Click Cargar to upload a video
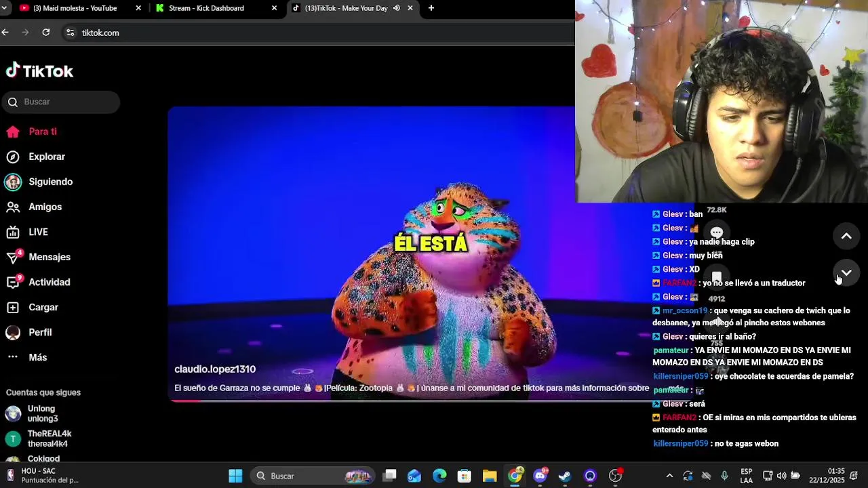868x488 pixels. pos(33,307)
